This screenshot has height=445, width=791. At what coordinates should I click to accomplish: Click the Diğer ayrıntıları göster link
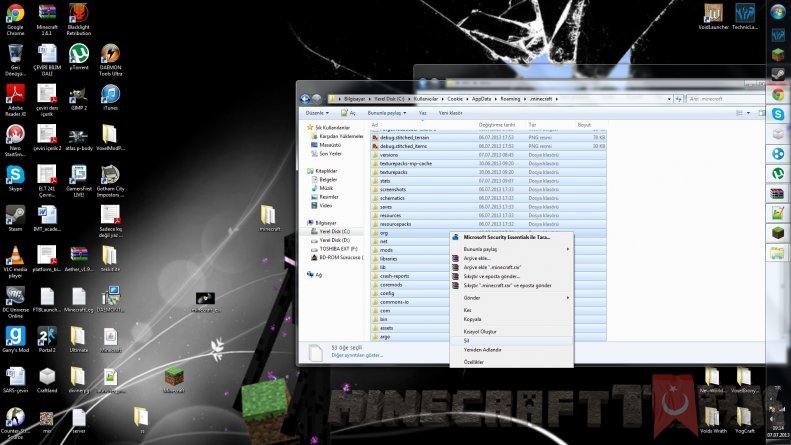(x=357, y=355)
